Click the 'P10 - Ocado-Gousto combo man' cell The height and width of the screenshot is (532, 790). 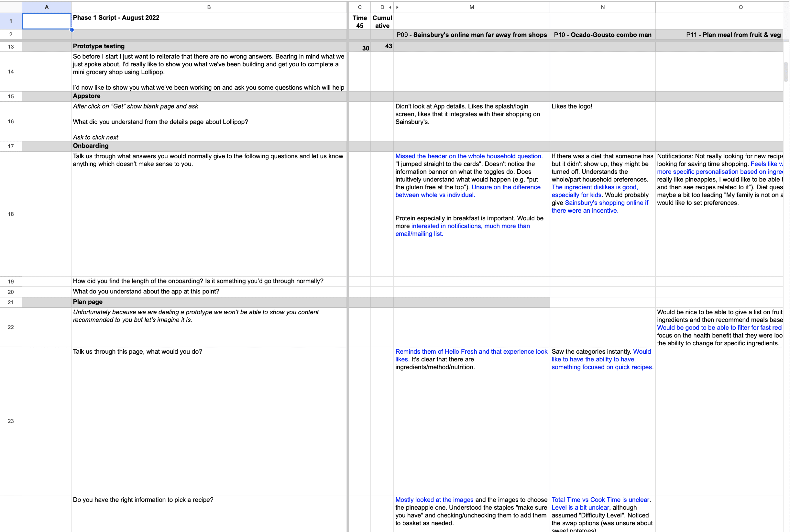coord(602,35)
